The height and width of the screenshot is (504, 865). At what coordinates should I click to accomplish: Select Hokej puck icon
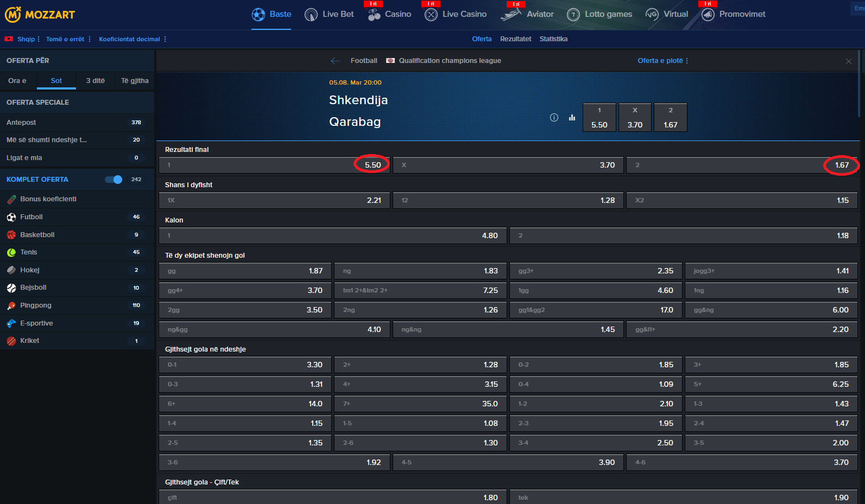pos(11,271)
